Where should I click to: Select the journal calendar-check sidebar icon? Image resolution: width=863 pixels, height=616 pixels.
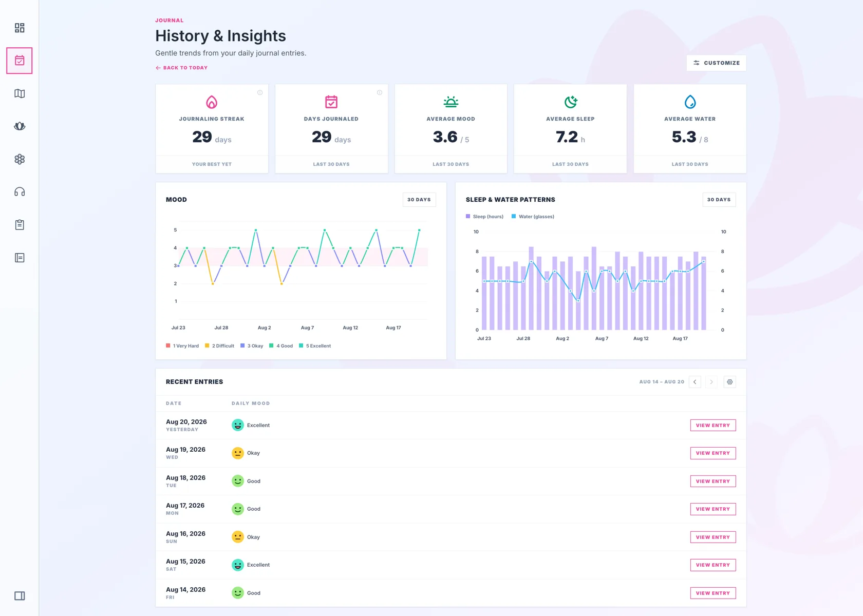(20, 61)
